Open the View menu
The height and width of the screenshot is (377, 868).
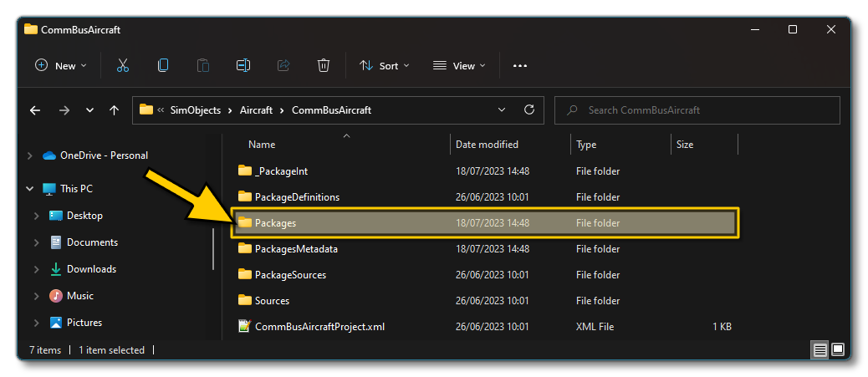tap(456, 65)
